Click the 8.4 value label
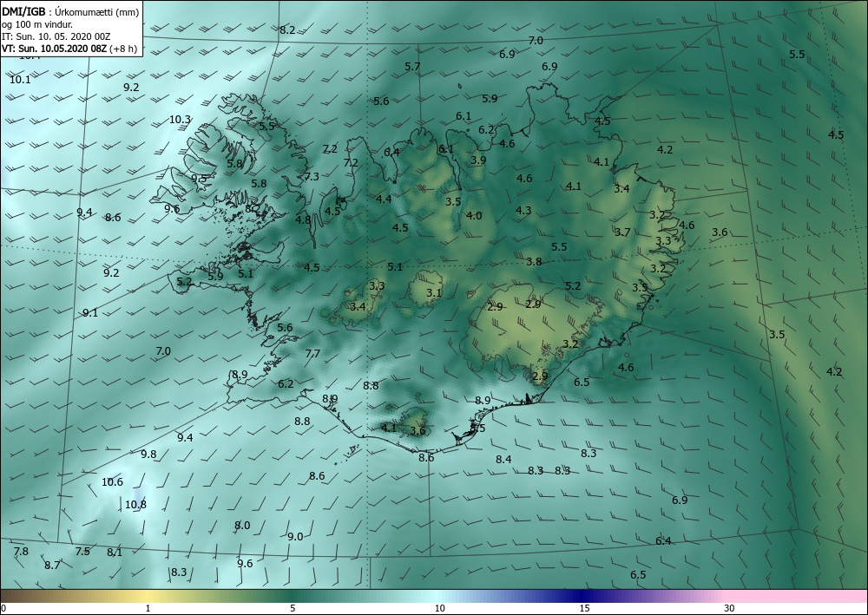 [503, 460]
